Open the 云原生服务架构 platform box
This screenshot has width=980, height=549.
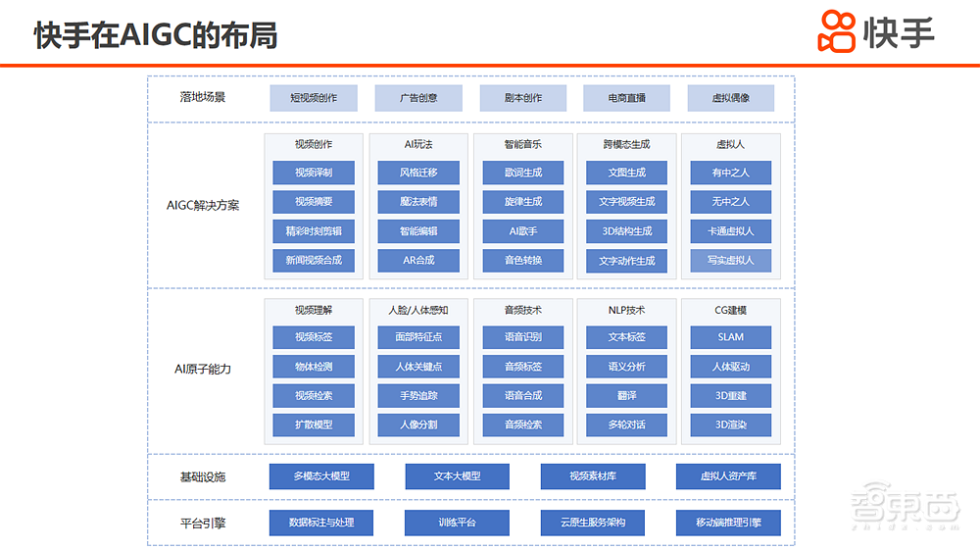[x=593, y=523]
